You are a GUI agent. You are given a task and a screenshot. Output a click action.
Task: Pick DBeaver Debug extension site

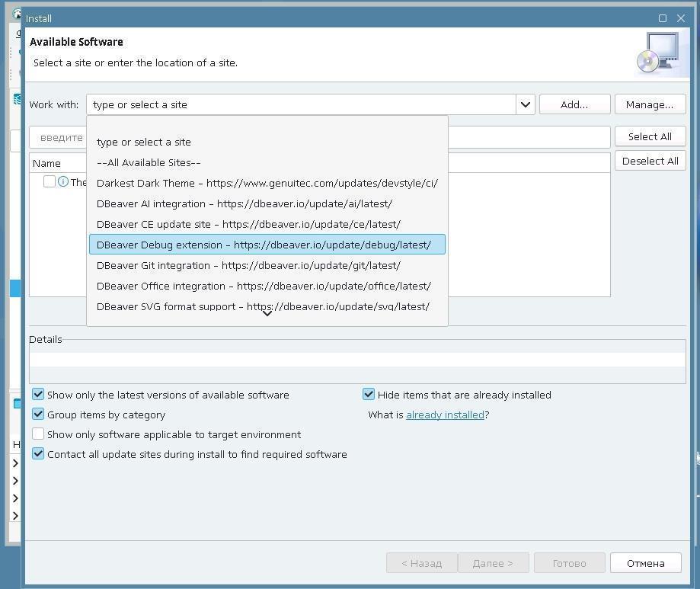(x=264, y=245)
